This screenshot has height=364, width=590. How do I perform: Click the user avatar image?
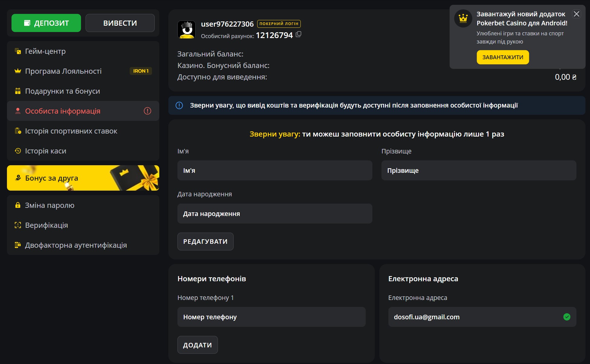coord(186,30)
